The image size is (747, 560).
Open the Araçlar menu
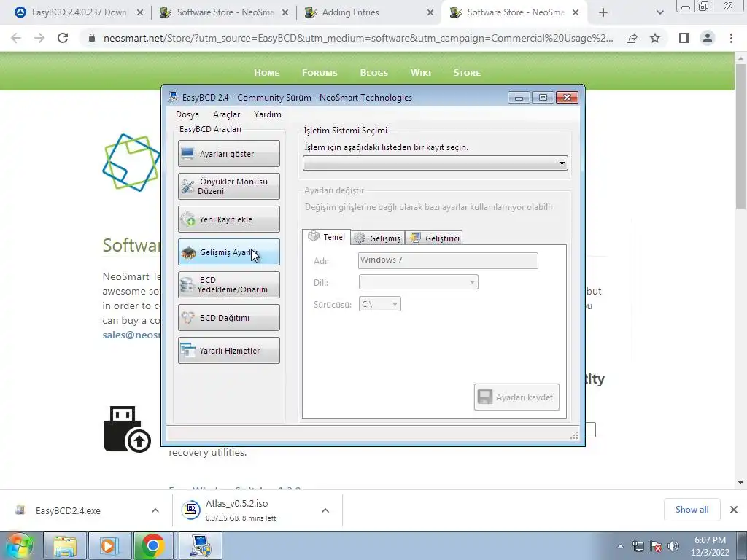pyautogui.click(x=226, y=114)
